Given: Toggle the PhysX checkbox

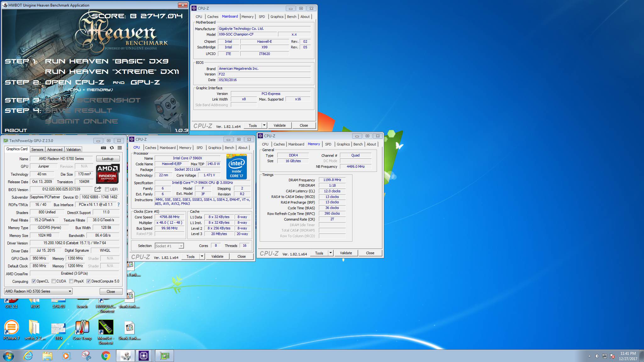Looking at the screenshot, I should [x=71, y=281].
